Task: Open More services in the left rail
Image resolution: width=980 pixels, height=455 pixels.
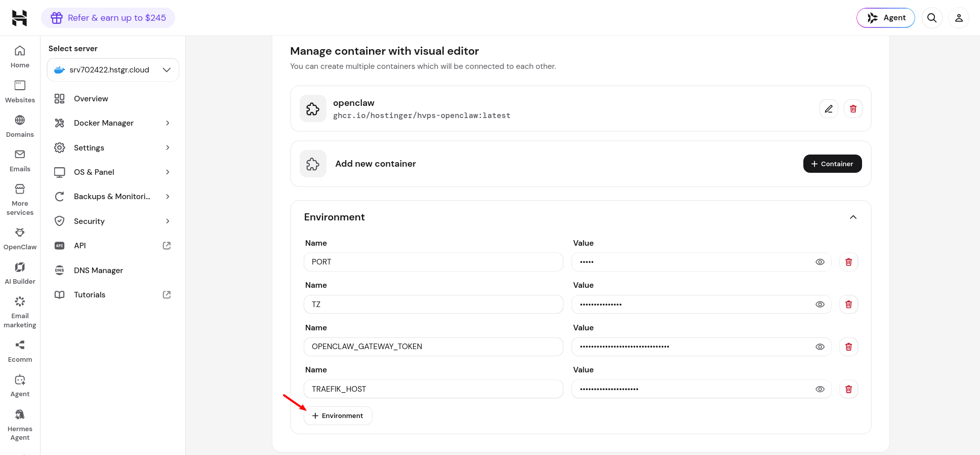Action: pos(20,200)
